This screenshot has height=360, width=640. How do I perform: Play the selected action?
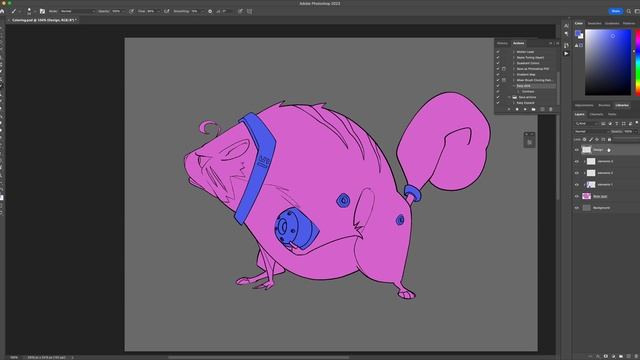click(525, 109)
